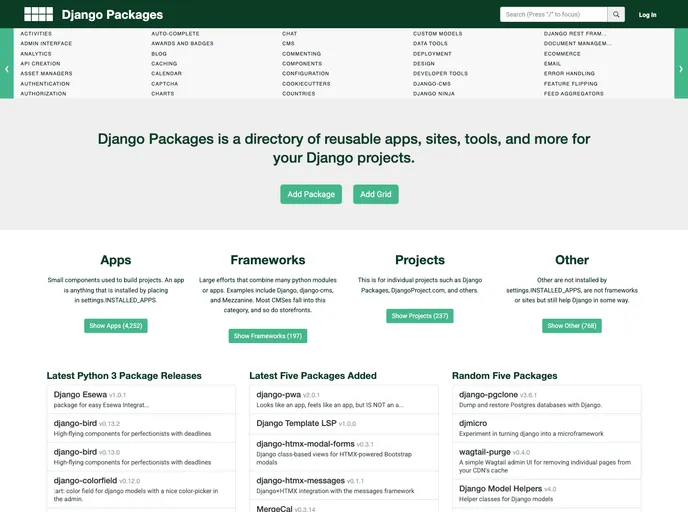Open the DJANGO REST FRAM... category
688x512 pixels.
pos(575,33)
